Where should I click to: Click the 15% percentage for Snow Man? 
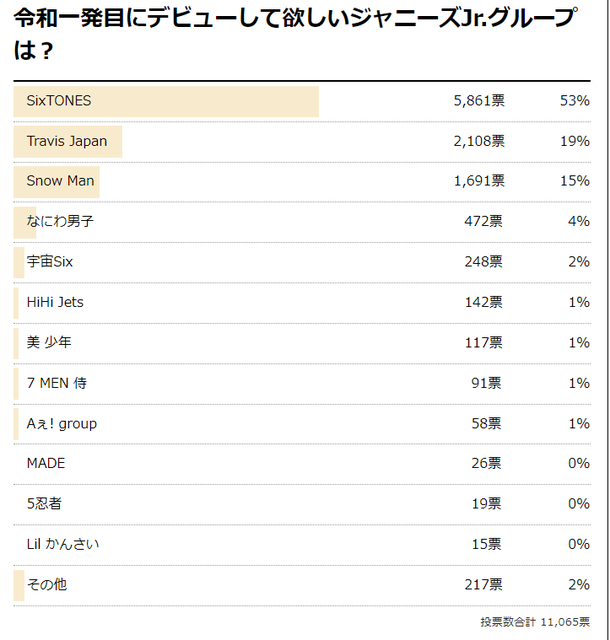pos(575,181)
